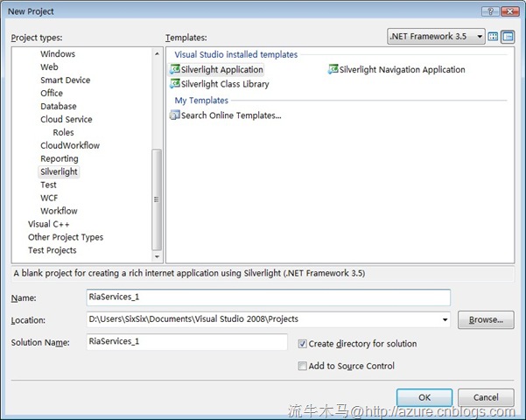Screen dimensions: 526x420
Task: Select the Silverlight Application template icon
Action: point(175,70)
